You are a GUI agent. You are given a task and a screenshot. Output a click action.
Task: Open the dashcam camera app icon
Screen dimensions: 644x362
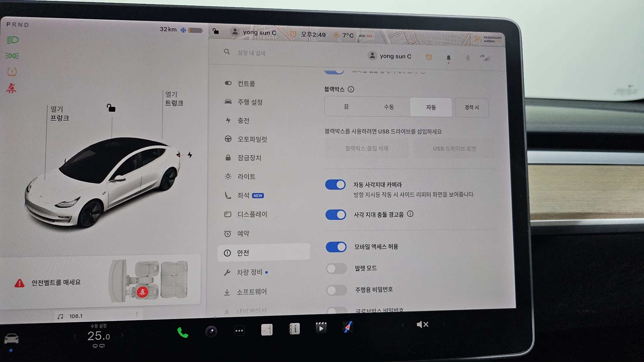(x=211, y=331)
